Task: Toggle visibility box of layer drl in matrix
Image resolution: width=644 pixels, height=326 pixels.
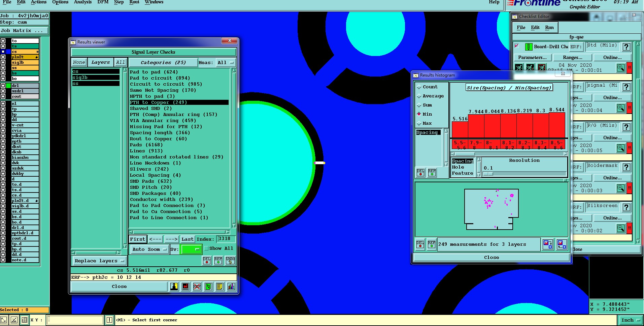Action: [x=3, y=86]
